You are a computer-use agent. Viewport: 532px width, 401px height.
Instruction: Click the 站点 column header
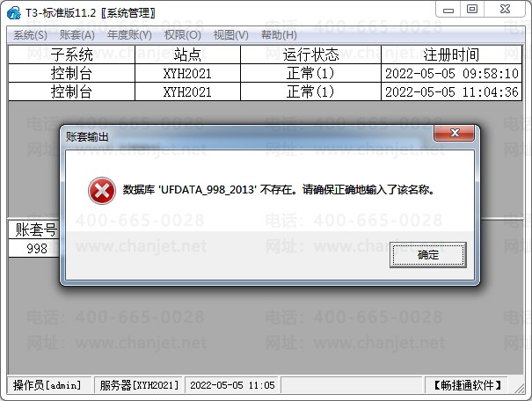[x=187, y=55]
